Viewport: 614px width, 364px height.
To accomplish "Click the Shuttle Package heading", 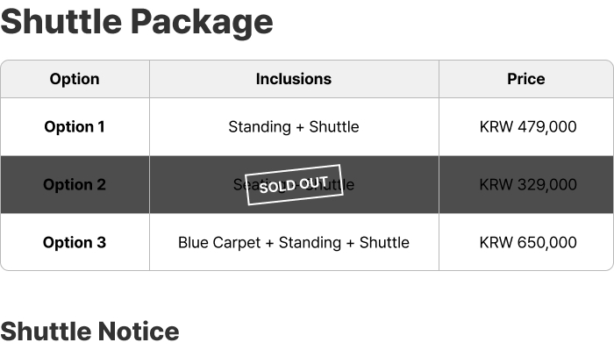I will (137, 22).
